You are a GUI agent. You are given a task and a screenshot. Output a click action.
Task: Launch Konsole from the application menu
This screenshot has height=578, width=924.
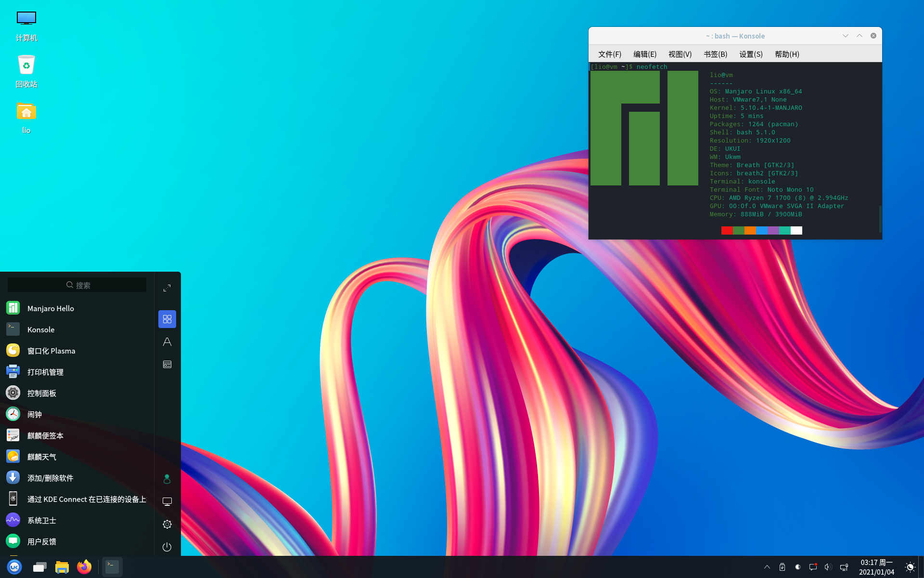click(41, 329)
